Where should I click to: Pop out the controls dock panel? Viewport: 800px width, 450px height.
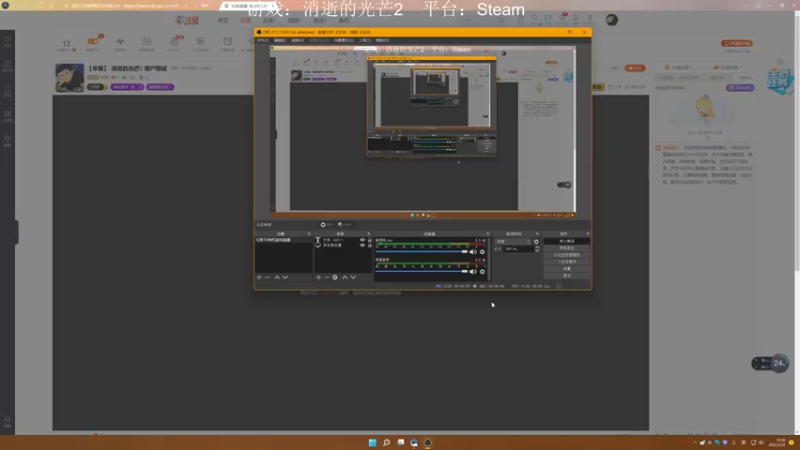[588, 234]
